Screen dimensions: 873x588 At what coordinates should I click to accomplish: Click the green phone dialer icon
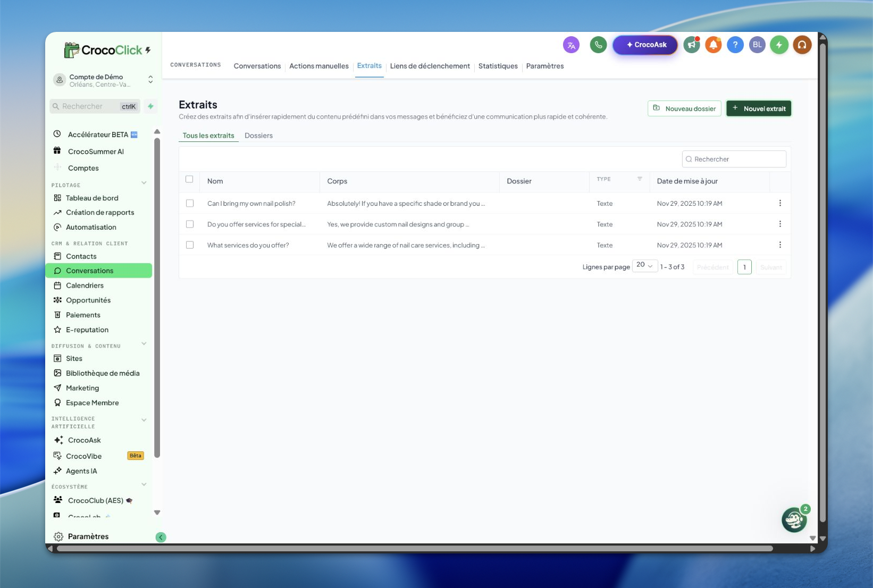click(598, 45)
